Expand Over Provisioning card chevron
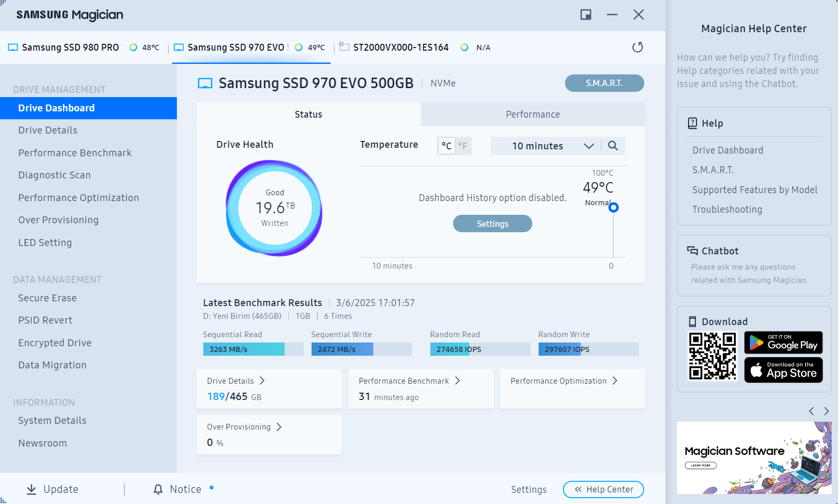838x504 pixels. pyautogui.click(x=279, y=427)
